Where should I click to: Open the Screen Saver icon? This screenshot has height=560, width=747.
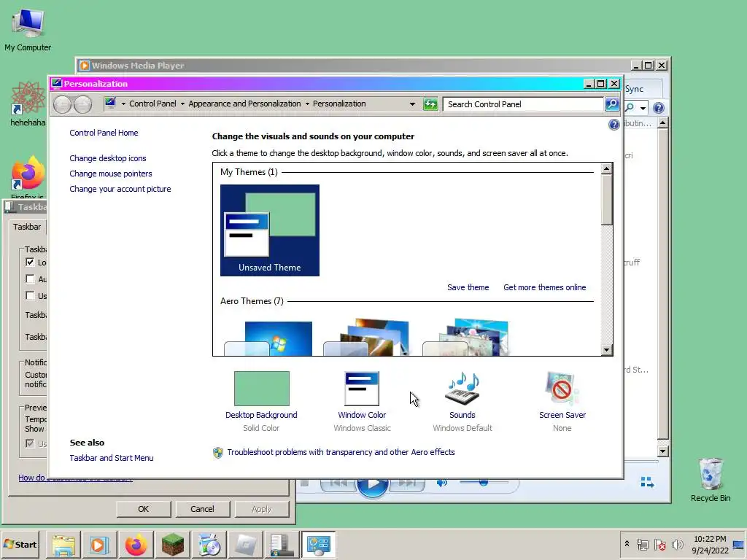coord(562,389)
